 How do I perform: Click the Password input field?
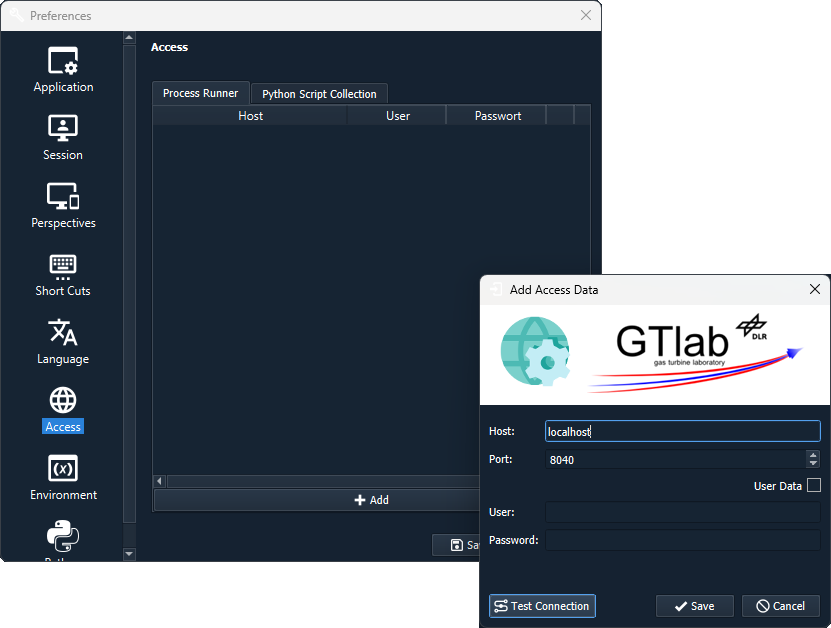tap(683, 540)
